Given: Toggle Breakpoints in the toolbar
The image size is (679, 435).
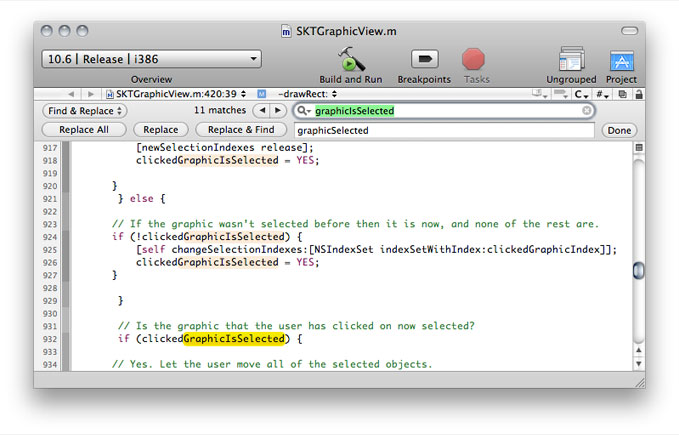Looking at the screenshot, I should pyautogui.click(x=424, y=59).
